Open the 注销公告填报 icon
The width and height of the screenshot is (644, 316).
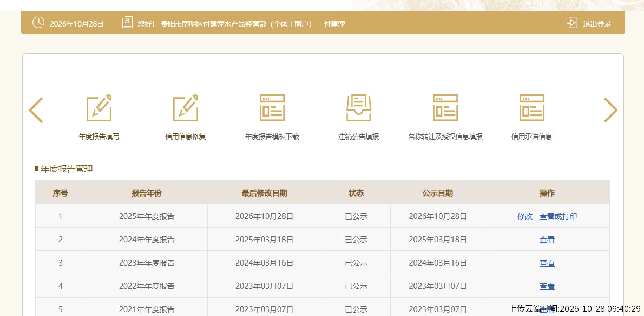coord(359,108)
